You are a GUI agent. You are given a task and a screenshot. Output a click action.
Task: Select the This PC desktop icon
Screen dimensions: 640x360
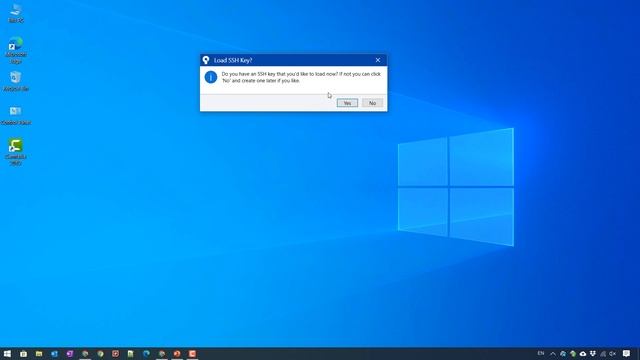point(16,13)
